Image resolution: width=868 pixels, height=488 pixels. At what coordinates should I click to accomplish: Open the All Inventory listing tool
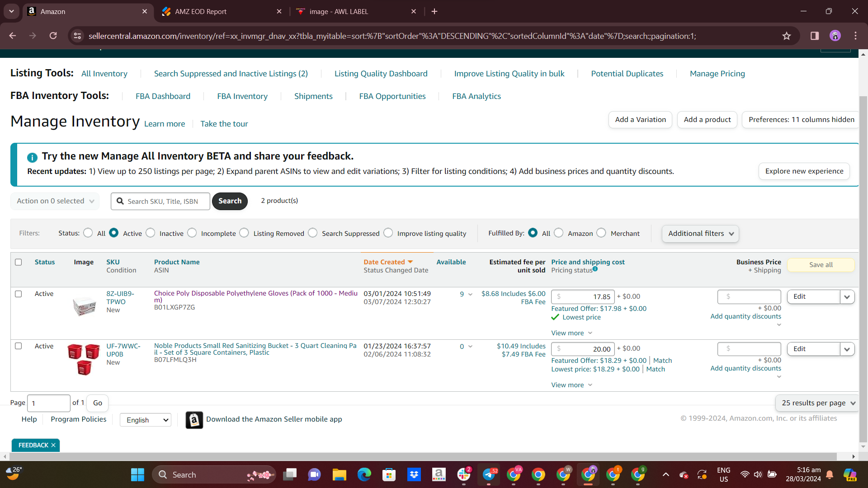pos(104,74)
